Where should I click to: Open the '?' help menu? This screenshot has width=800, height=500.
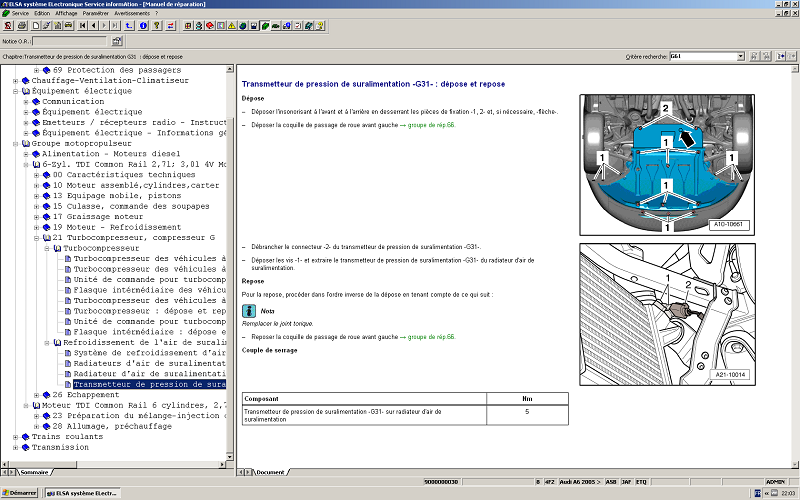pos(157,13)
